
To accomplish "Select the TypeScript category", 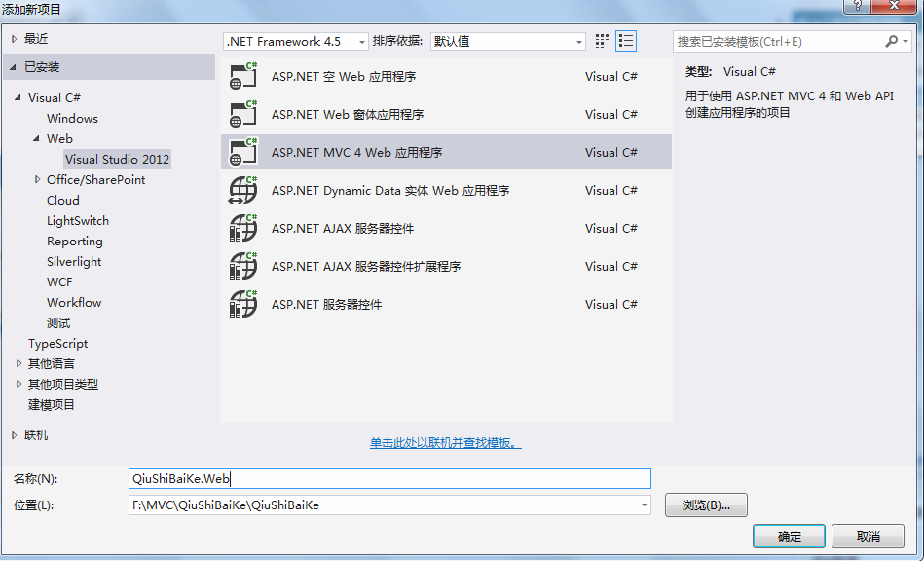I will click(57, 344).
